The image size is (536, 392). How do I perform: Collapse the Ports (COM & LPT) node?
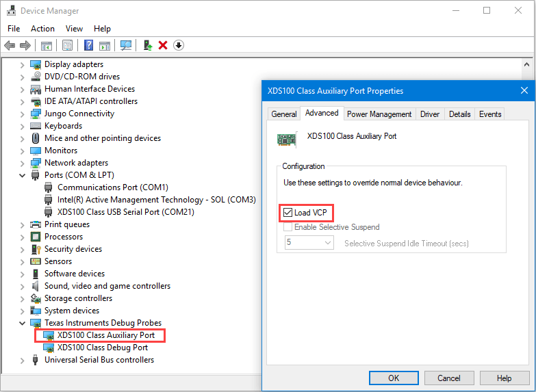22,175
